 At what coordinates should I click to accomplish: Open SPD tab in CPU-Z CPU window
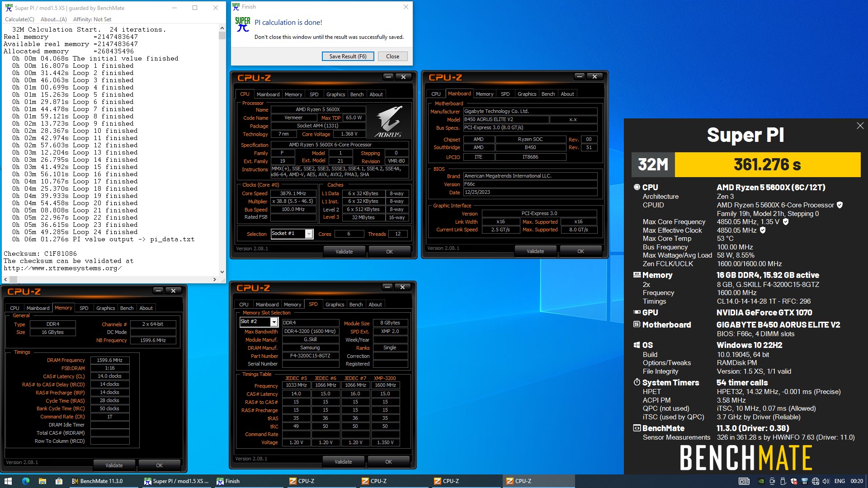tap(314, 94)
